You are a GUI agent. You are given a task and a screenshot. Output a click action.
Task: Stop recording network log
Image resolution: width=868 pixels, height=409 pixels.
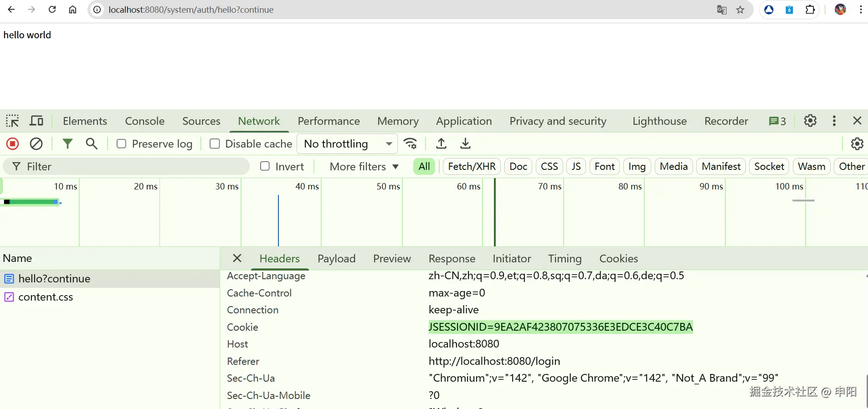click(x=13, y=144)
